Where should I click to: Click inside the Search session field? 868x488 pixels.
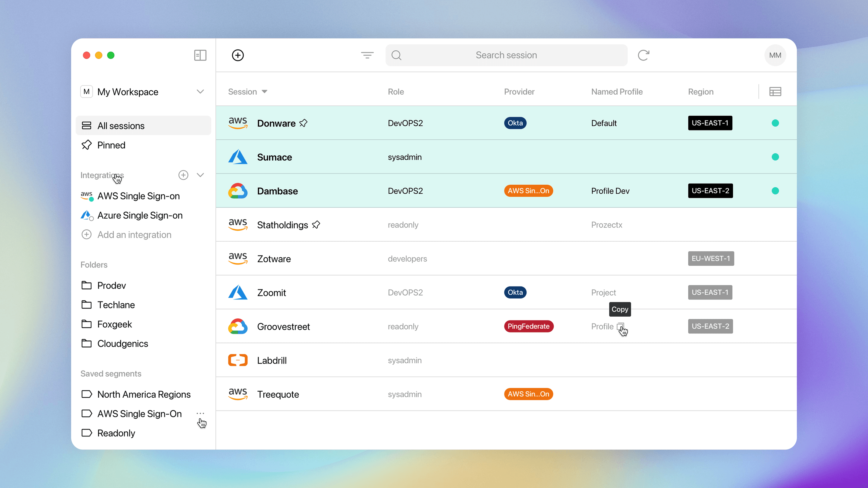[x=505, y=55]
